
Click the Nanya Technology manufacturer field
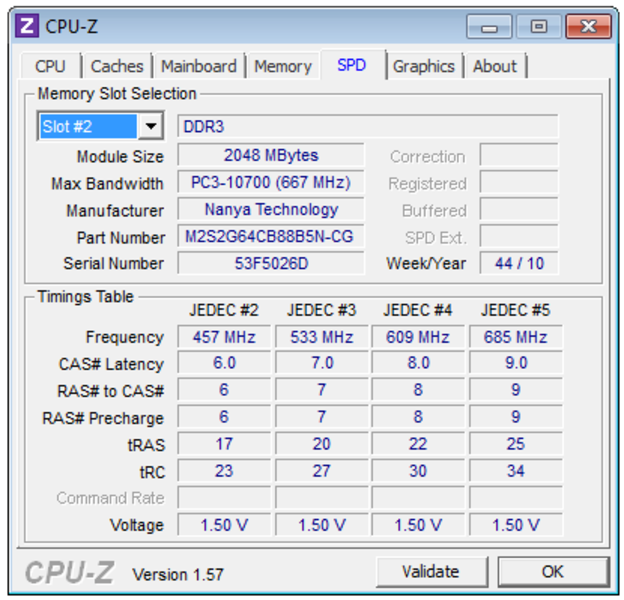(x=271, y=210)
